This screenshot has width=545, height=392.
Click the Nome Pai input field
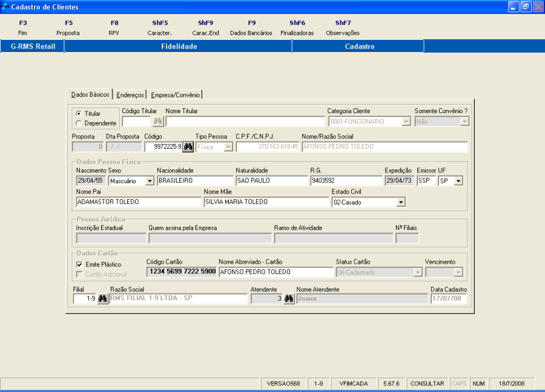[x=139, y=202]
